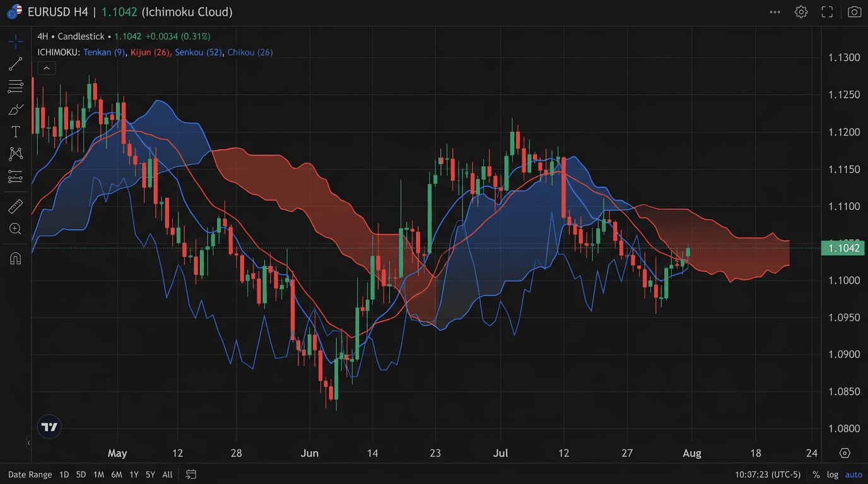The height and width of the screenshot is (484, 868).
Task: Open the Go-to-date selector
Action: pyautogui.click(x=191, y=474)
